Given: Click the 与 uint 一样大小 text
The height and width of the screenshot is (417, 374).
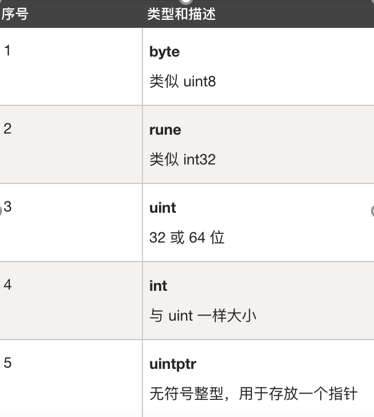Looking at the screenshot, I should (203, 316).
